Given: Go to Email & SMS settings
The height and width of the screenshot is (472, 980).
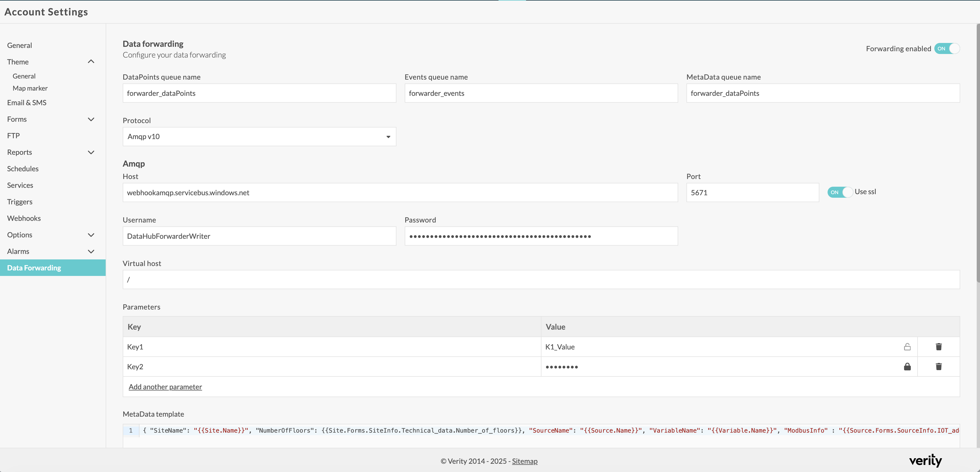Looking at the screenshot, I should click(x=27, y=102).
